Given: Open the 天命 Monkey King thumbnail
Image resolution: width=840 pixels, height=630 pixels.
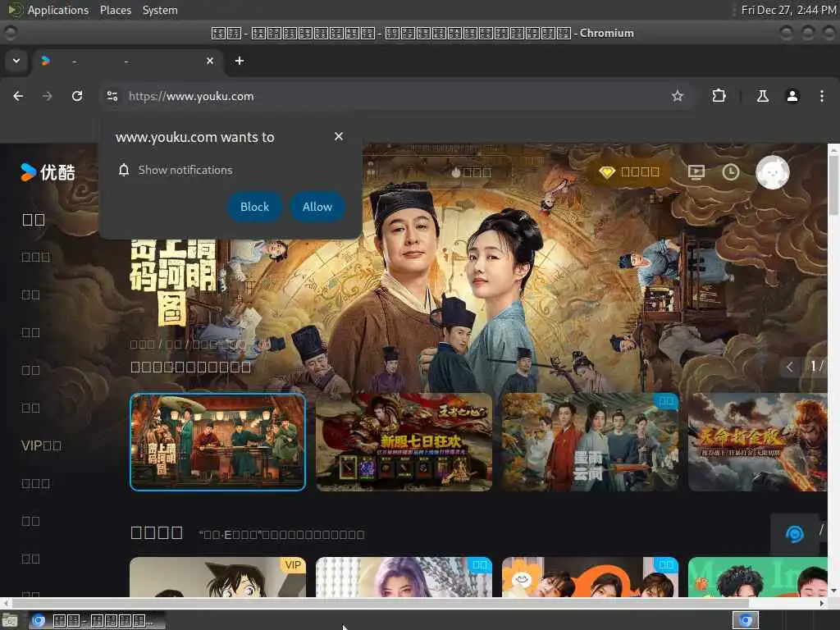Looking at the screenshot, I should 757,442.
